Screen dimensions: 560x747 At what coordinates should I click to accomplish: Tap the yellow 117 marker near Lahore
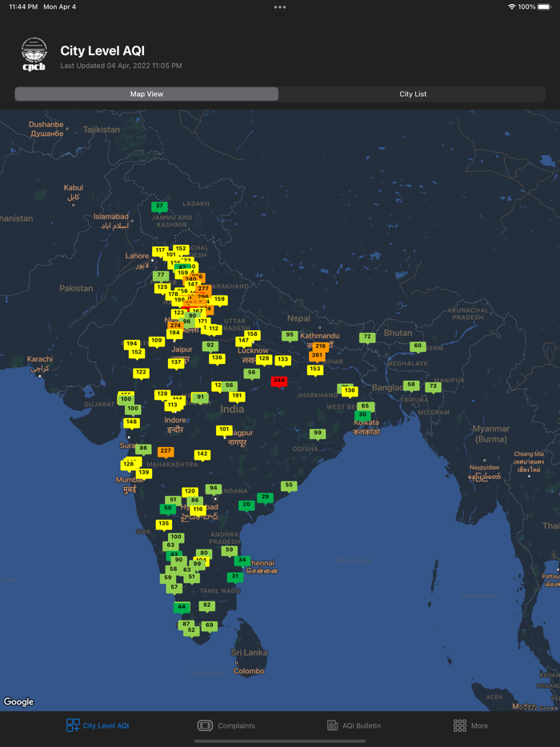click(x=160, y=250)
